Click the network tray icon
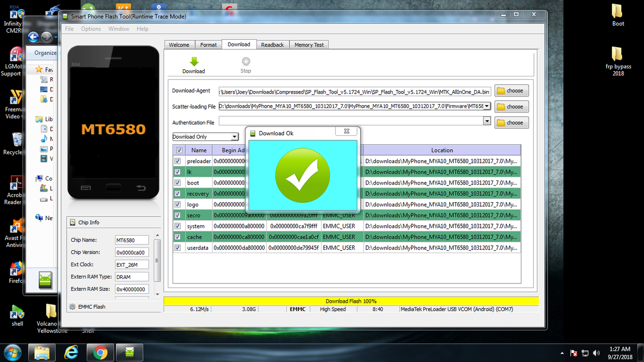The image size is (644, 362). point(585,353)
